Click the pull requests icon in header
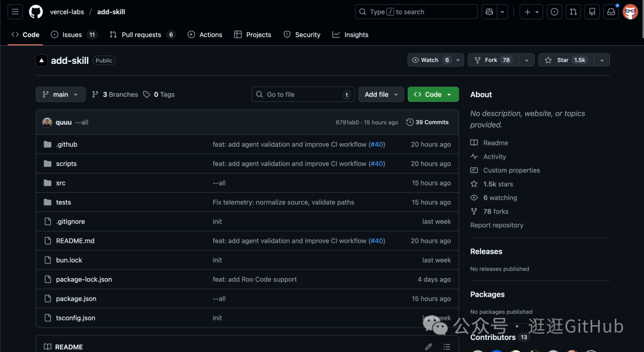This screenshot has height=352, width=644. point(573,12)
